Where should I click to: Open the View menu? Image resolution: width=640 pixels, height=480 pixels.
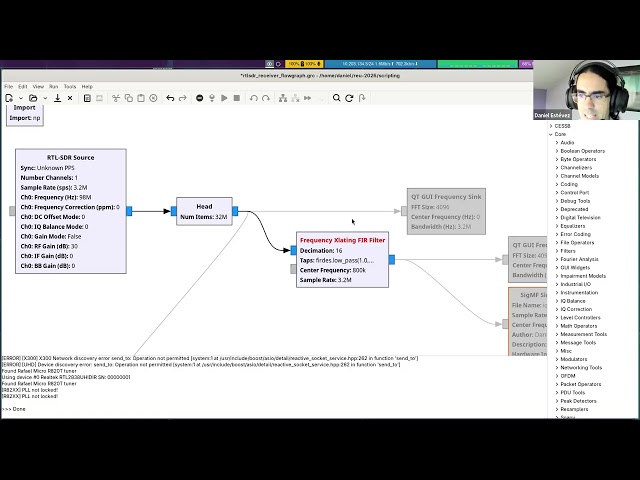(x=38, y=87)
